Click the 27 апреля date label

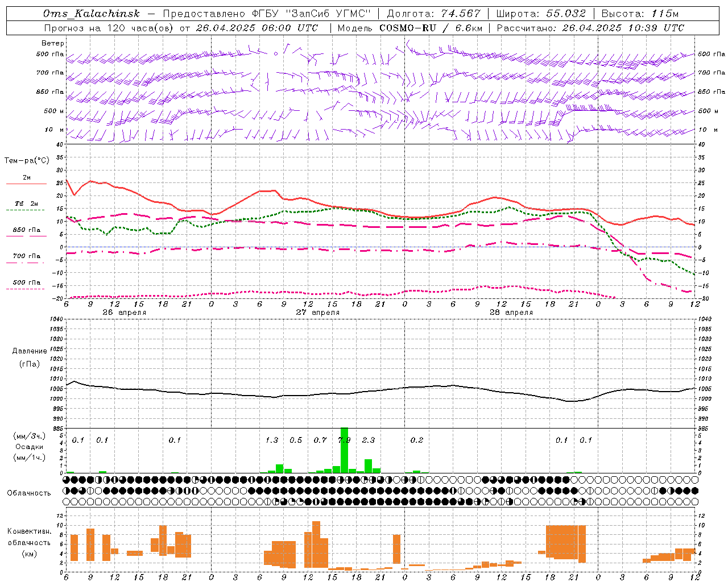pyautogui.click(x=318, y=313)
